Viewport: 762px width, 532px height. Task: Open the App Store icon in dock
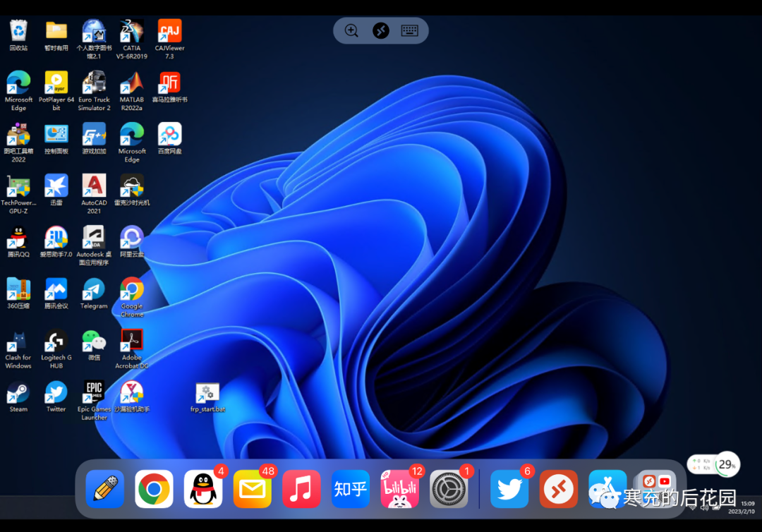pos(607,489)
